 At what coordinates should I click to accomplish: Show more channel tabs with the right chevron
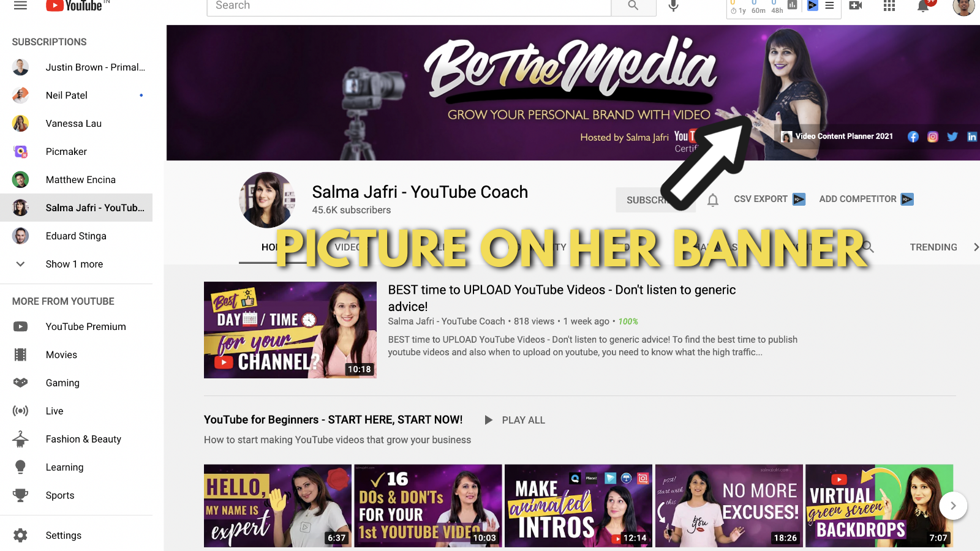click(976, 247)
